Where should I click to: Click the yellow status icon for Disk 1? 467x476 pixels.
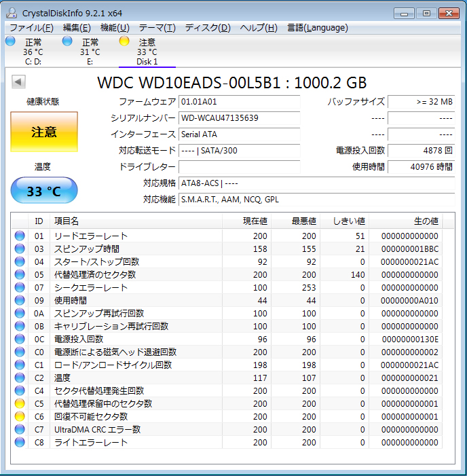coord(124,41)
